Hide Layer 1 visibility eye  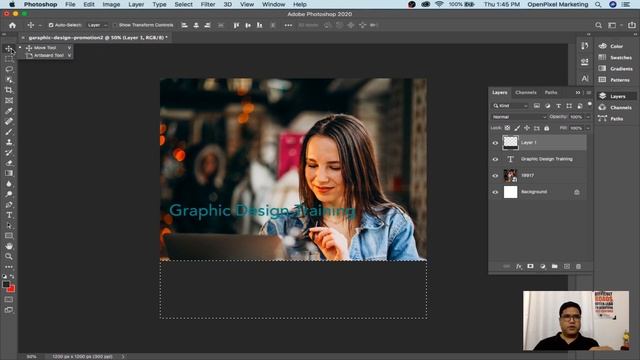tap(495, 143)
